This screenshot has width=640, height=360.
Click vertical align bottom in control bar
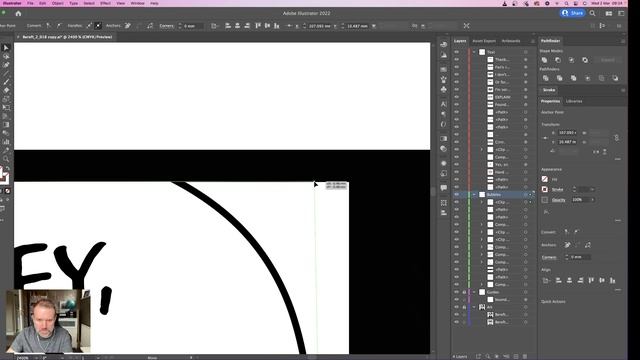click(277, 26)
